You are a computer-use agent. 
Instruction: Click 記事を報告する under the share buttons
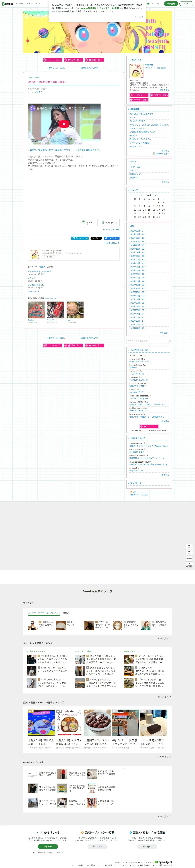[x=112, y=243]
